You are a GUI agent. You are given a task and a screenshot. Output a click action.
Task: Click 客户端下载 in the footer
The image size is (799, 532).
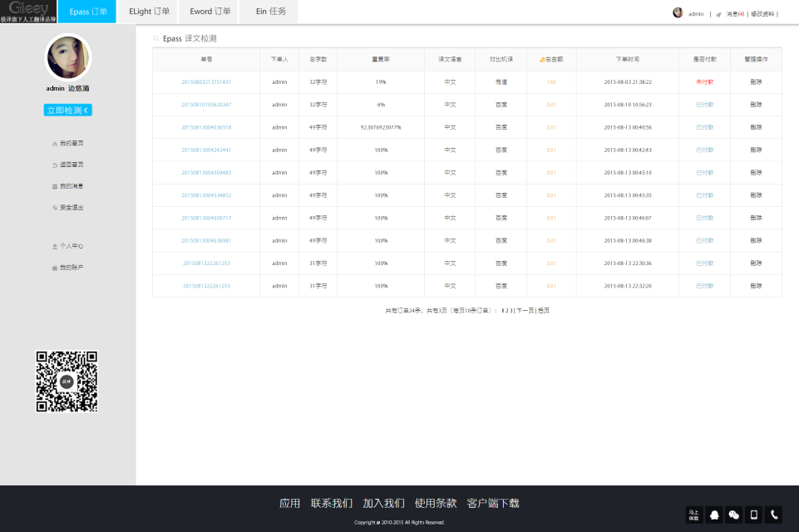click(493, 504)
